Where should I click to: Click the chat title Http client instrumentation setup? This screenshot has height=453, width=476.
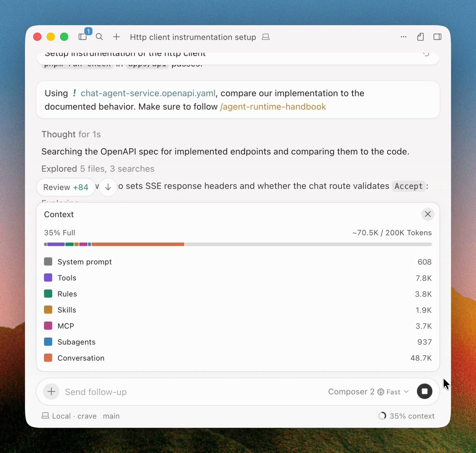193,37
